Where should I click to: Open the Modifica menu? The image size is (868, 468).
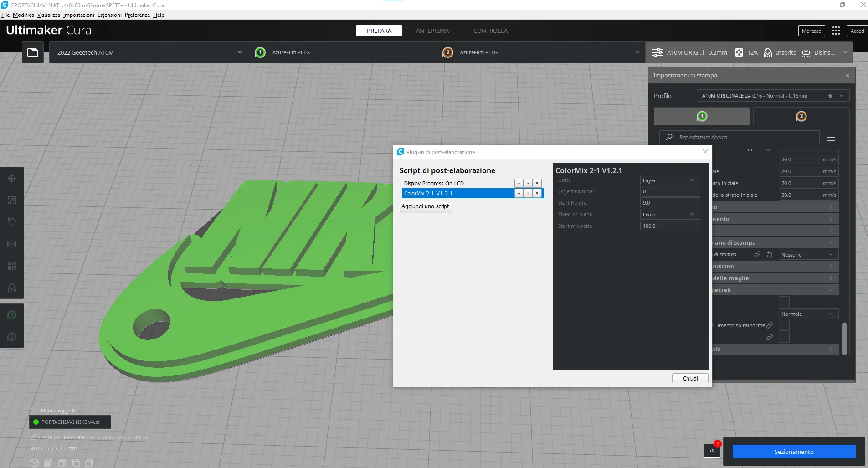point(23,15)
